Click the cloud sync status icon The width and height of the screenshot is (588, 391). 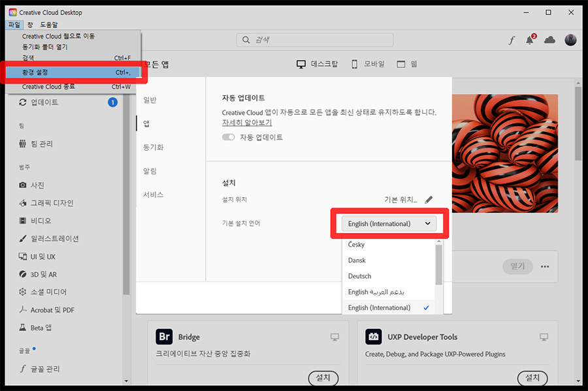click(549, 40)
